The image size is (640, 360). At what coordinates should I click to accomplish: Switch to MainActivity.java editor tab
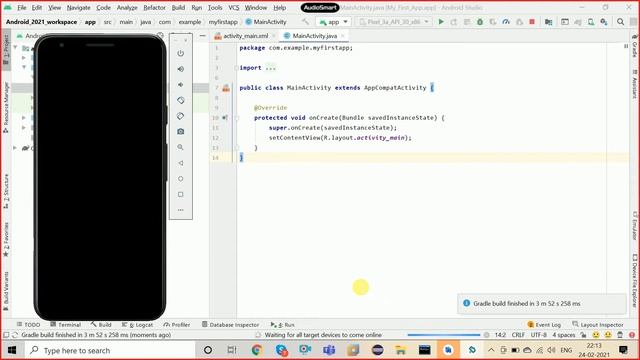coord(315,36)
